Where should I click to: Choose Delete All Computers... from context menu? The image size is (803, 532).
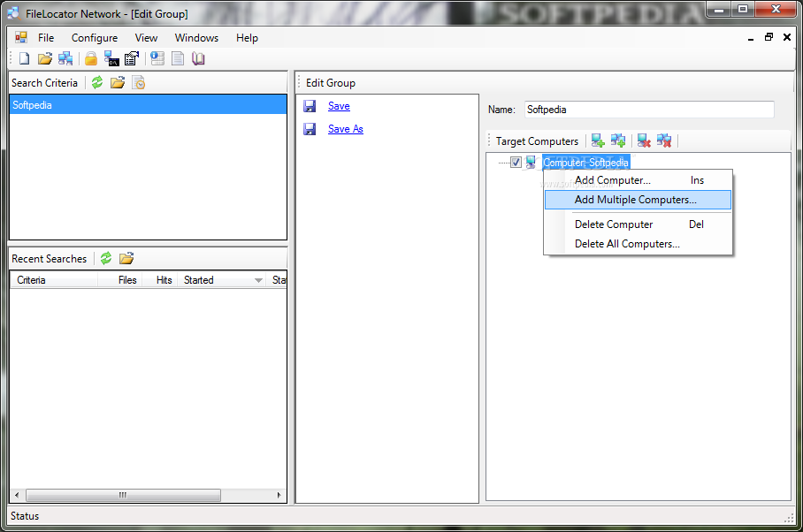[638, 244]
